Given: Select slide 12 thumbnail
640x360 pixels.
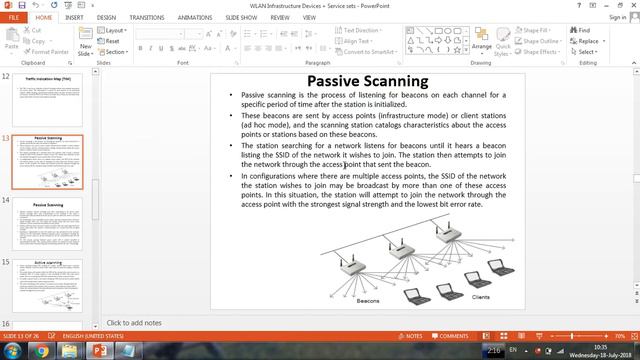Looking at the screenshot, I should tap(47, 100).
